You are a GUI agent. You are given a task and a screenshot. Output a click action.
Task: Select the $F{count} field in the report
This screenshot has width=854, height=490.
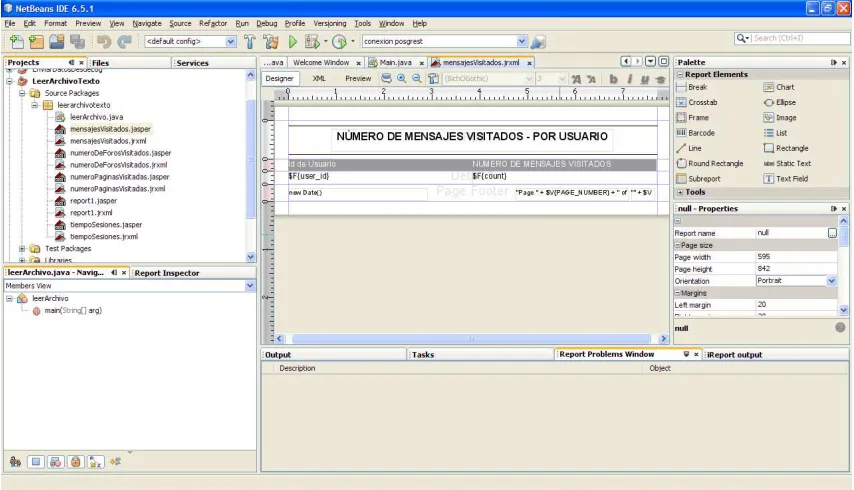coord(490,176)
